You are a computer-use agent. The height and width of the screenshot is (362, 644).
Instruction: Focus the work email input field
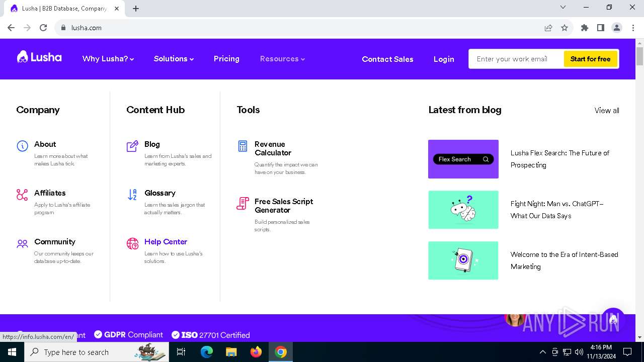pyautogui.click(x=516, y=59)
